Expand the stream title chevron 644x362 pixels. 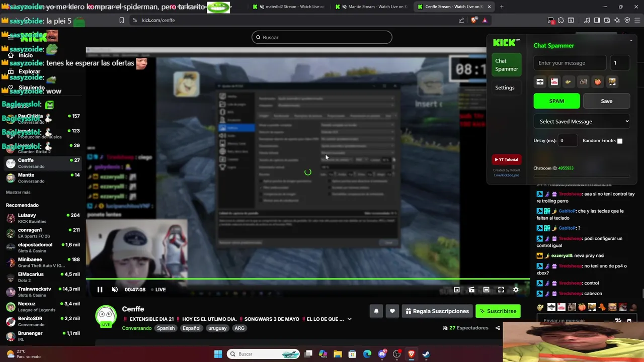349,319
